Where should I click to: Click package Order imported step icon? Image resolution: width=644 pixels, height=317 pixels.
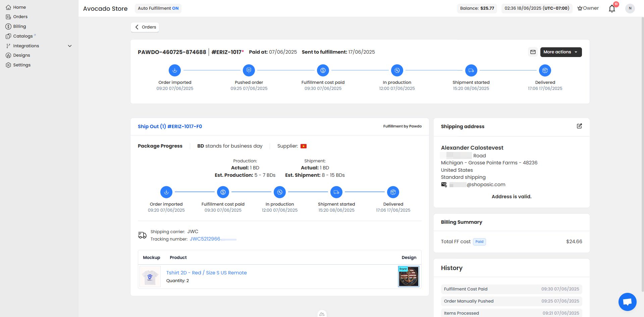point(166,192)
